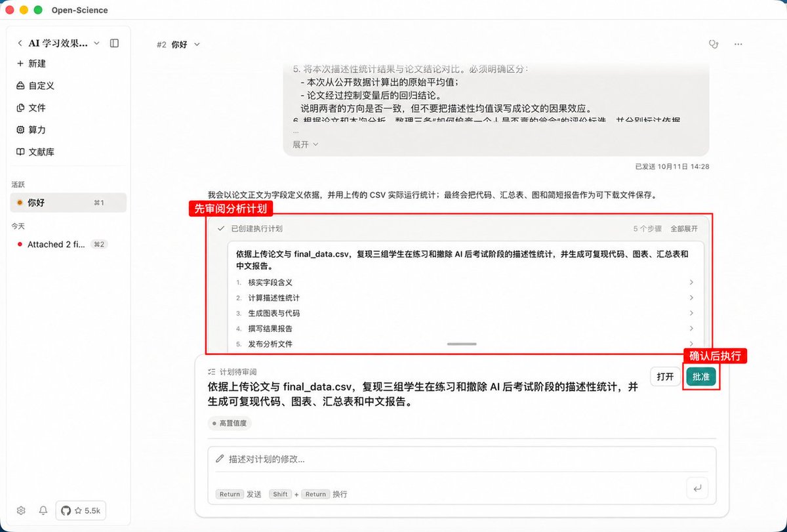Click the pencil icon in input box
This screenshot has width=787, height=532.
coord(220,459)
